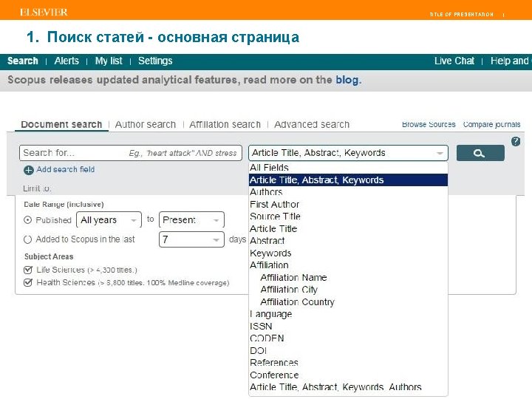Switch to Author search tab
532x399 pixels.
point(146,125)
